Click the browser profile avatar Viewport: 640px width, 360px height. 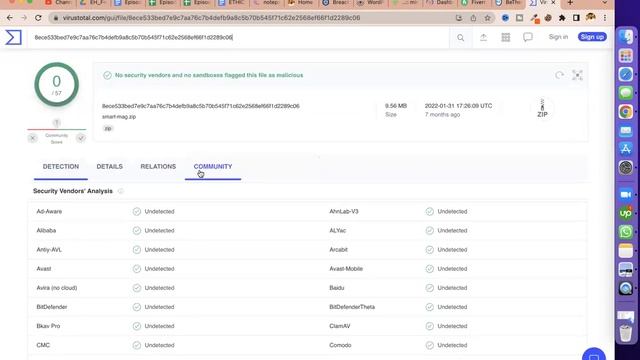point(591,18)
